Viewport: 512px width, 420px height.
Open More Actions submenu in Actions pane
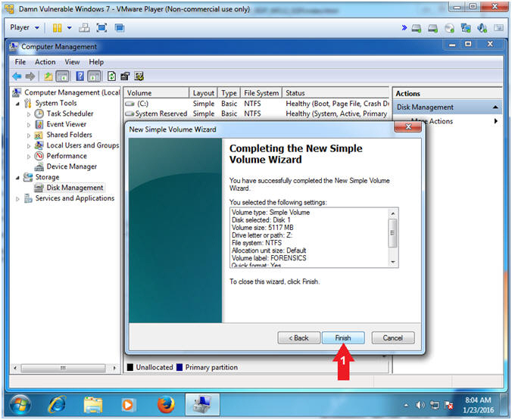coord(448,121)
